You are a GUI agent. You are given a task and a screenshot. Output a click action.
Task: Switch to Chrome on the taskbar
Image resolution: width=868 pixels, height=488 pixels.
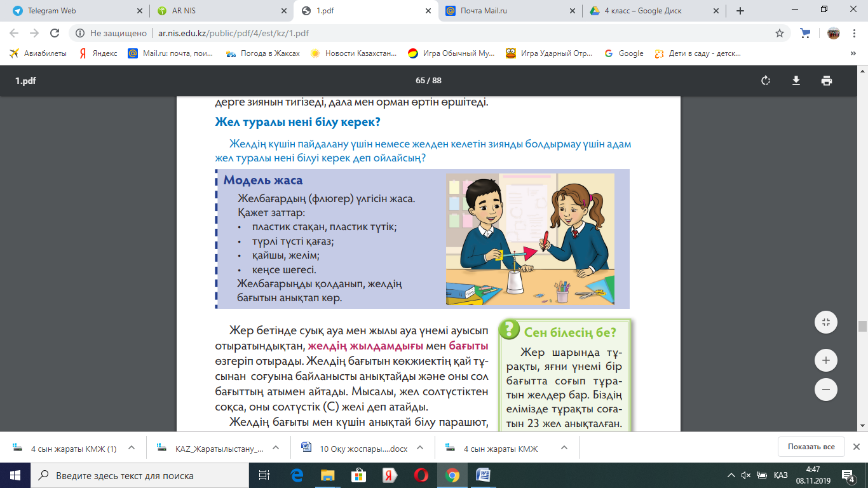point(452,475)
